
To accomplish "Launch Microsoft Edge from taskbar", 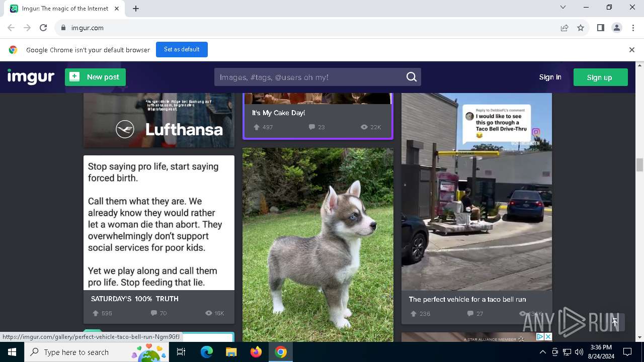I will tap(207, 352).
